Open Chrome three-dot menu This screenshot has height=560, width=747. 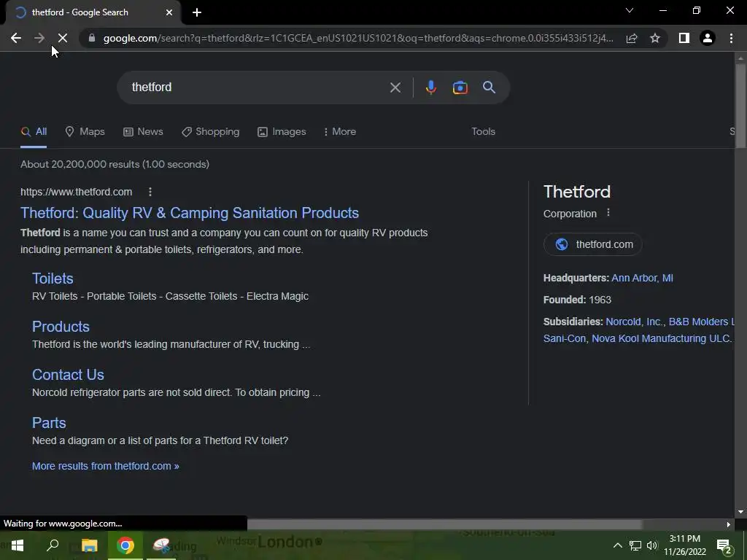(731, 38)
